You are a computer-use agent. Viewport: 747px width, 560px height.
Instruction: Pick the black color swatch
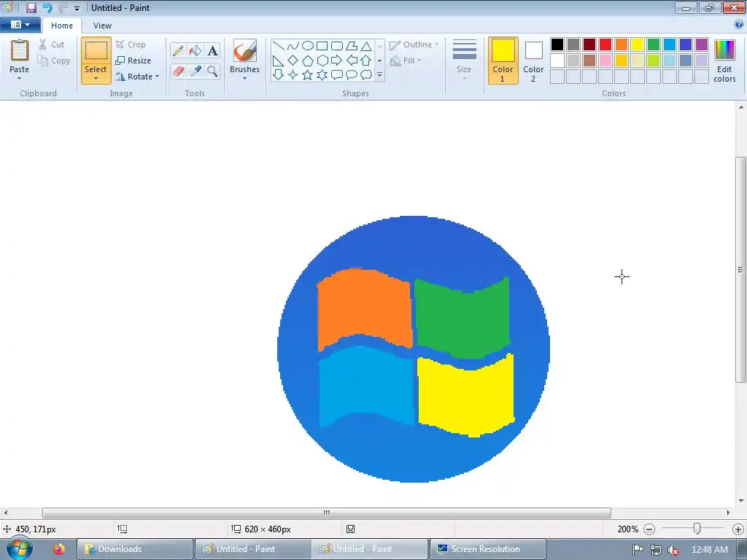(x=557, y=44)
